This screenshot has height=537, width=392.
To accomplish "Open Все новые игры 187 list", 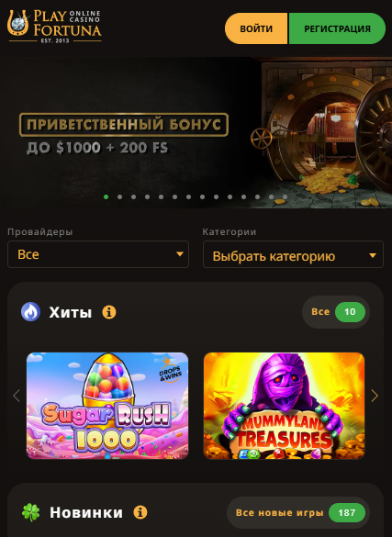I will pos(298,513).
